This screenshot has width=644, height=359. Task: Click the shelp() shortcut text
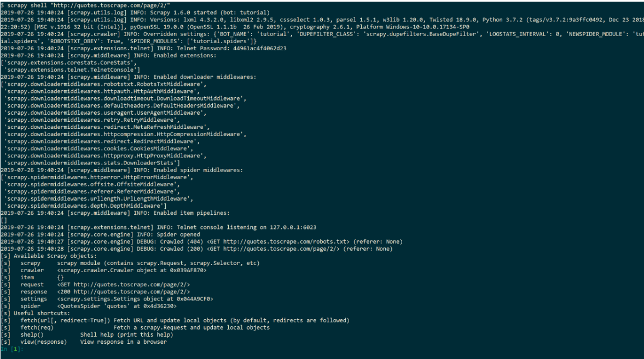pos(32,335)
